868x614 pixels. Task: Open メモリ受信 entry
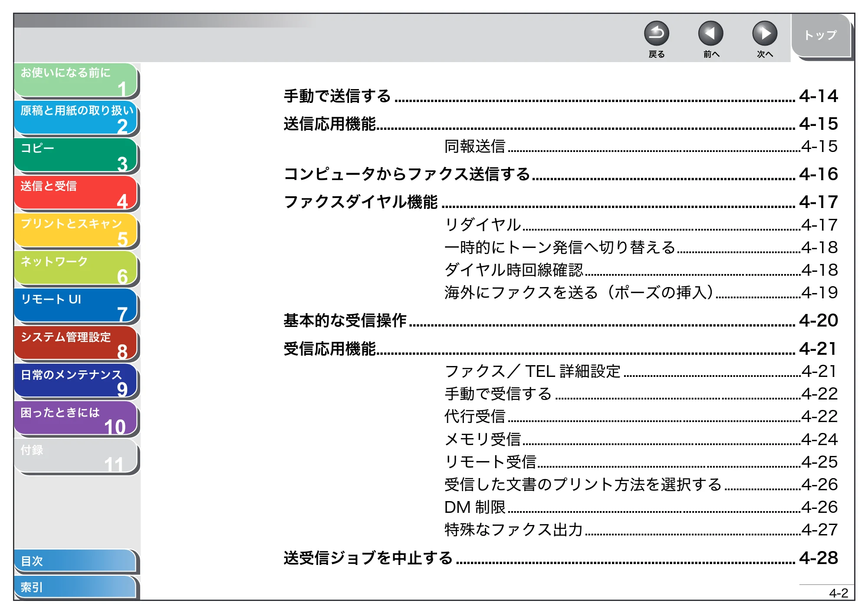pyautogui.click(x=641, y=439)
